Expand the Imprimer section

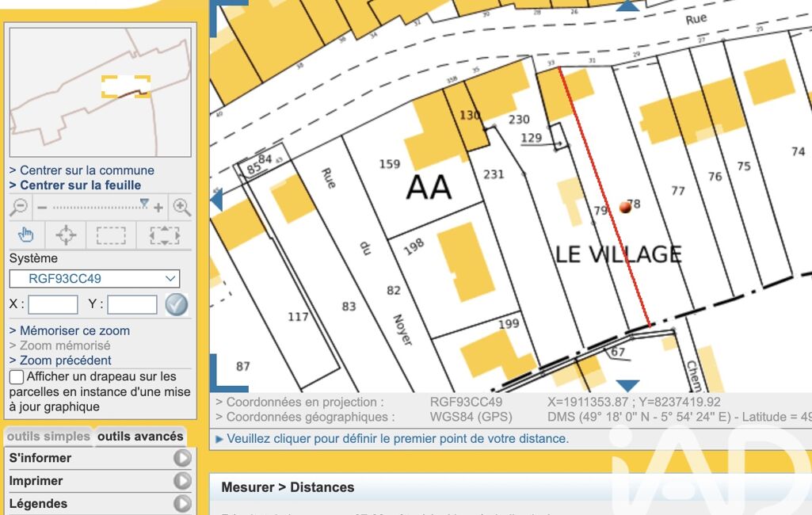click(182, 481)
